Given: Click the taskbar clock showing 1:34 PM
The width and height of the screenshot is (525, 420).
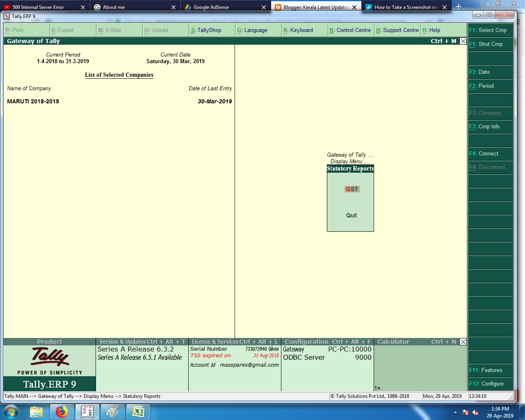Looking at the screenshot, I should (x=500, y=412).
